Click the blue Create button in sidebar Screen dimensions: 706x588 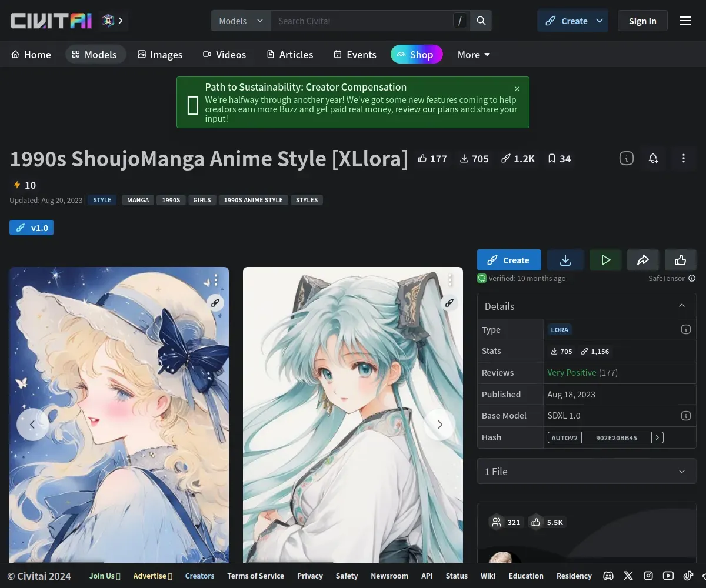509,260
